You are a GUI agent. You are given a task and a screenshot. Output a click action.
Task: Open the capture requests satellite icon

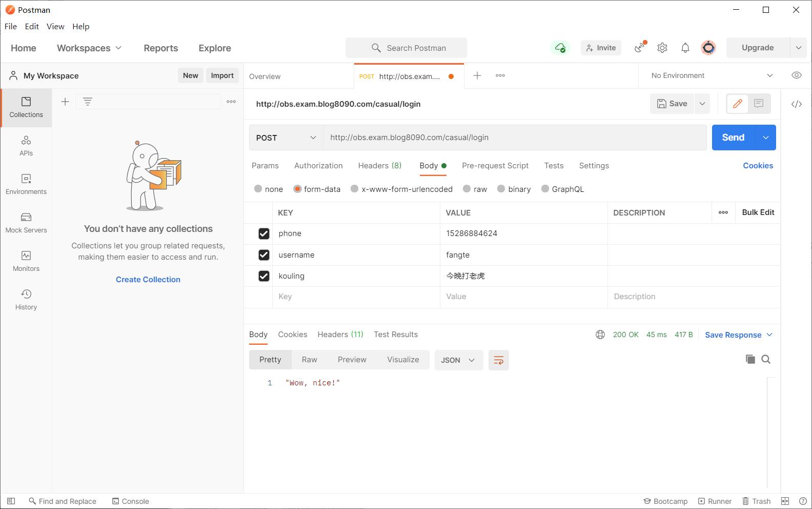coord(640,48)
